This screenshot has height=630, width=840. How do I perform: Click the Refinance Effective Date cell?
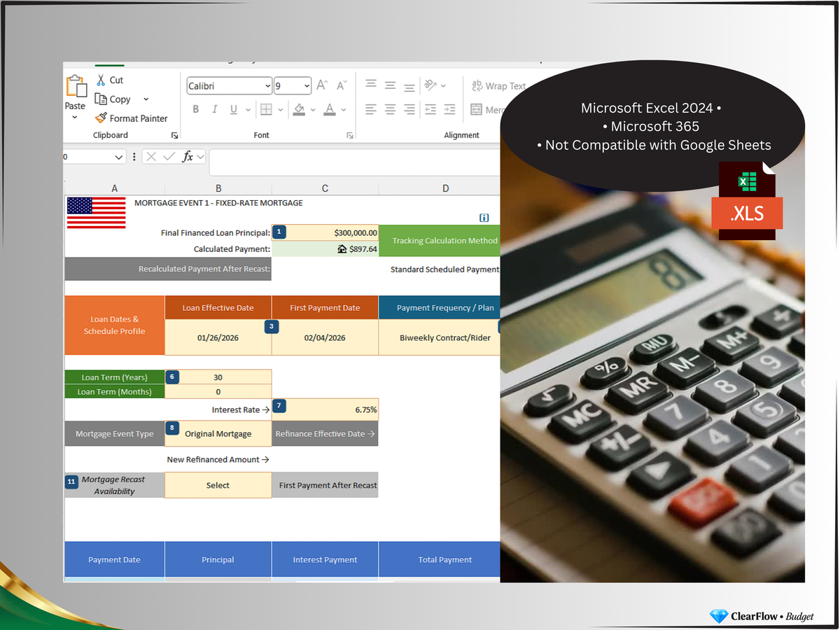[325, 434]
